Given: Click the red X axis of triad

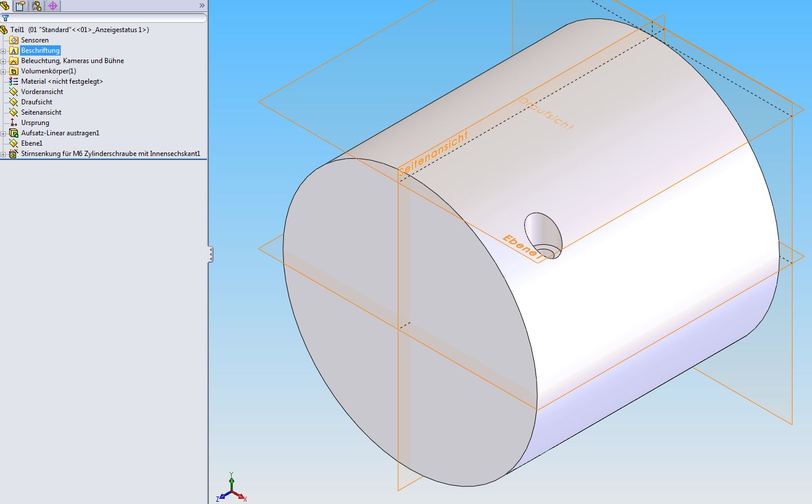Looking at the screenshot, I should [x=239, y=496].
